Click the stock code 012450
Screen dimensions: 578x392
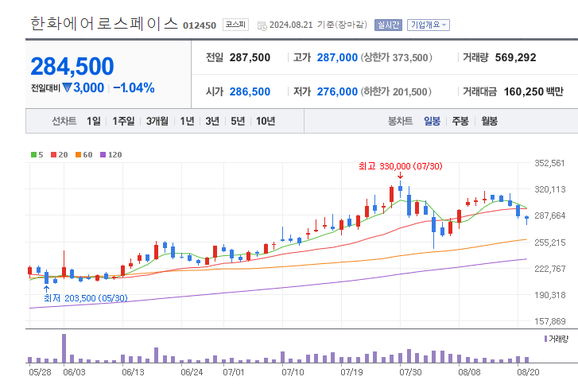pyautogui.click(x=200, y=25)
